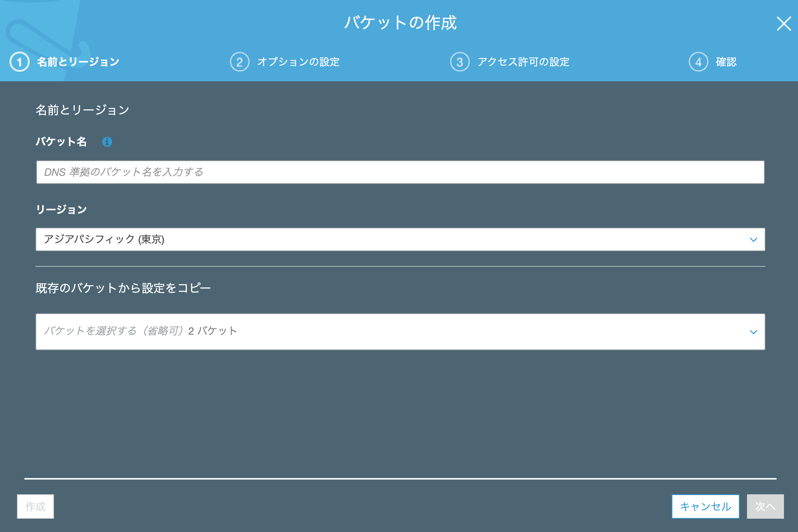
Task: Open the アジアパシフィック (東京) region dropdown
Action: [400, 240]
